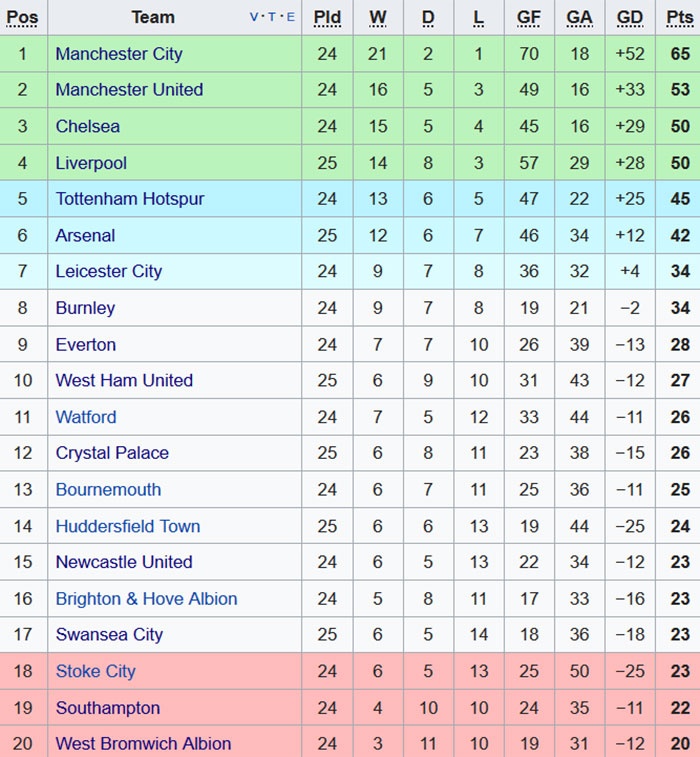Open template talk via T link
The width and height of the screenshot is (700, 757).
272,17
